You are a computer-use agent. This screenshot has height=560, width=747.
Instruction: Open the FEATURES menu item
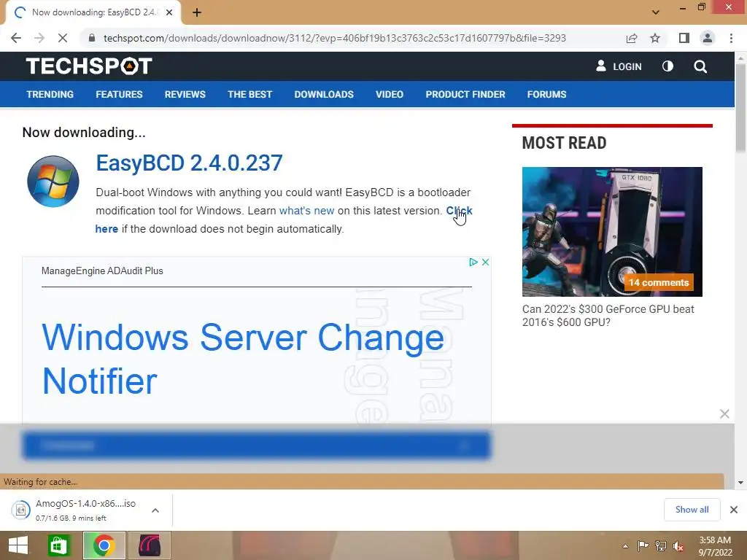[x=119, y=94]
